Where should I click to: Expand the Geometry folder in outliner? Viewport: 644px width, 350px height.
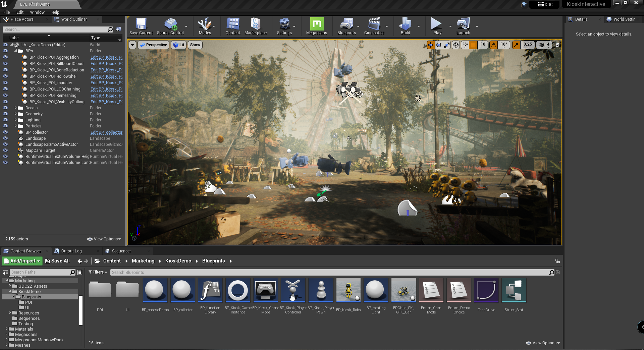[15, 114]
